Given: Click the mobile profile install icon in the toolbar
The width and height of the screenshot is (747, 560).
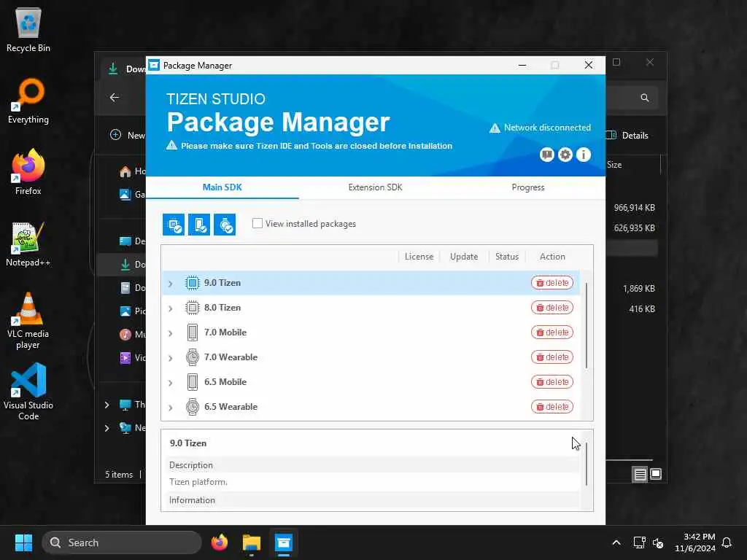Looking at the screenshot, I should (x=199, y=225).
